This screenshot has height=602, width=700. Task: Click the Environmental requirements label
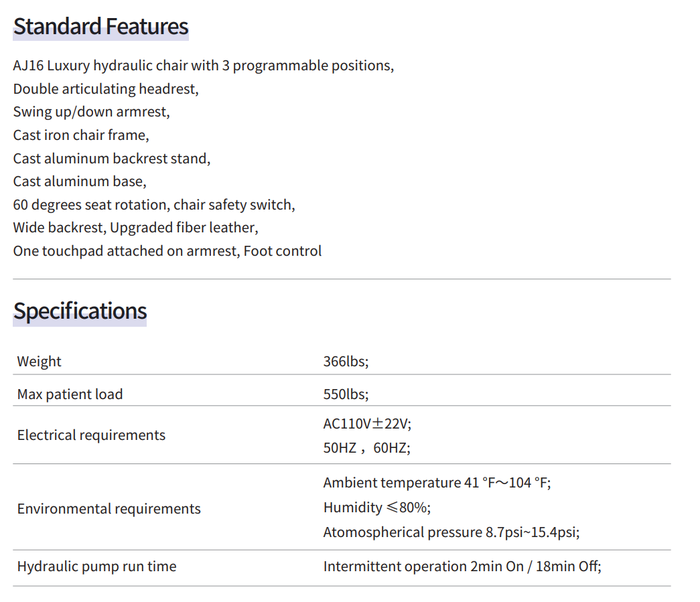(109, 509)
